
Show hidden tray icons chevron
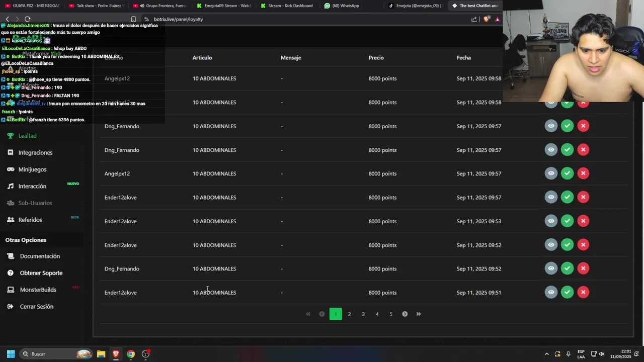(547, 354)
